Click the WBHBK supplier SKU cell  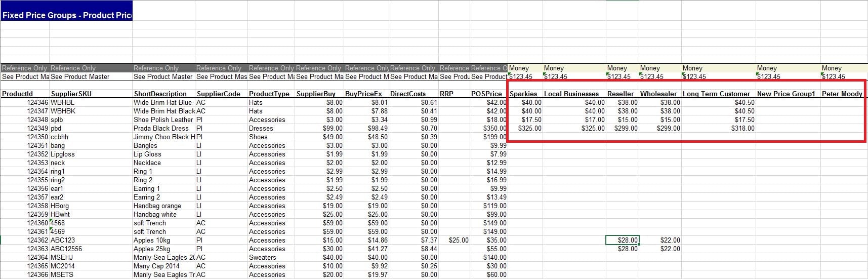coord(91,111)
